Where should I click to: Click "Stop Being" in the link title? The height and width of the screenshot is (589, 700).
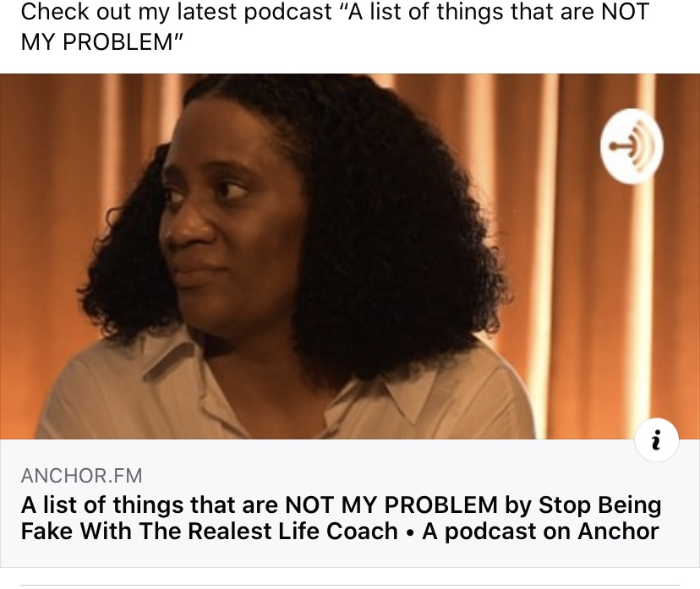(600, 505)
